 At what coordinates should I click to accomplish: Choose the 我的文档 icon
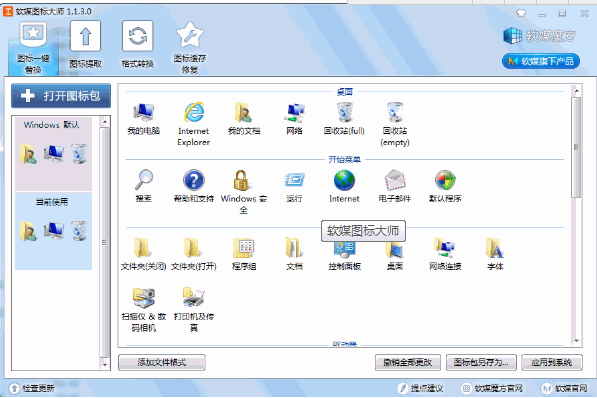click(244, 118)
